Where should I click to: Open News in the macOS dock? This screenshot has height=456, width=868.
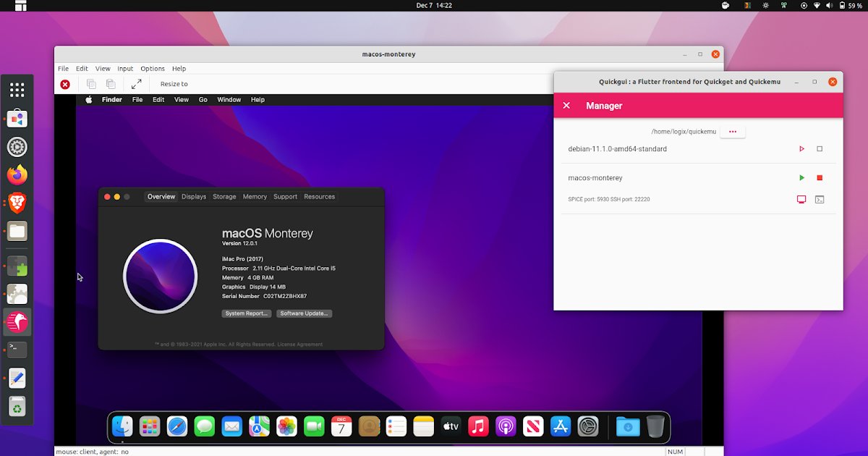[533, 426]
